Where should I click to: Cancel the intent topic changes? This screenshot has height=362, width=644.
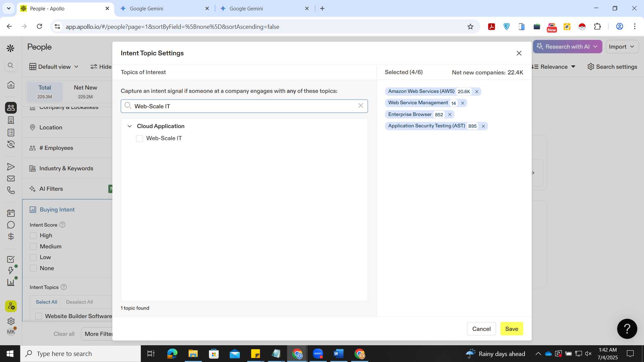tap(481, 329)
